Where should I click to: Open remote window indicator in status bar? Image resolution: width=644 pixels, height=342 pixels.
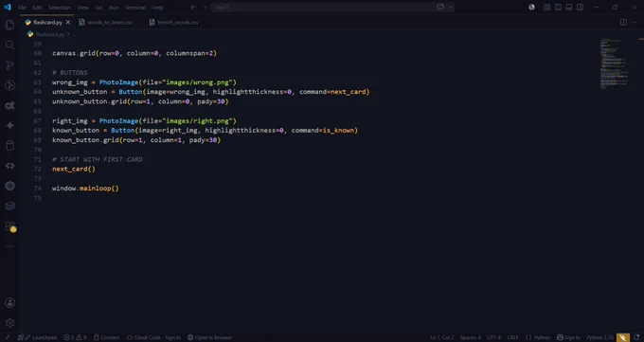tap(8, 337)
